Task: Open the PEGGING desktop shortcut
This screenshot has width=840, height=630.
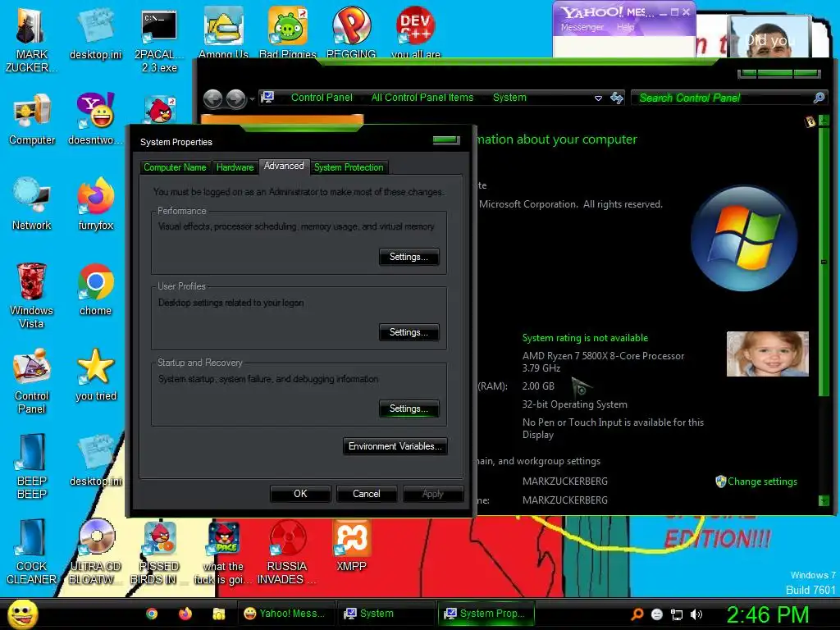Action: (351, 32)
